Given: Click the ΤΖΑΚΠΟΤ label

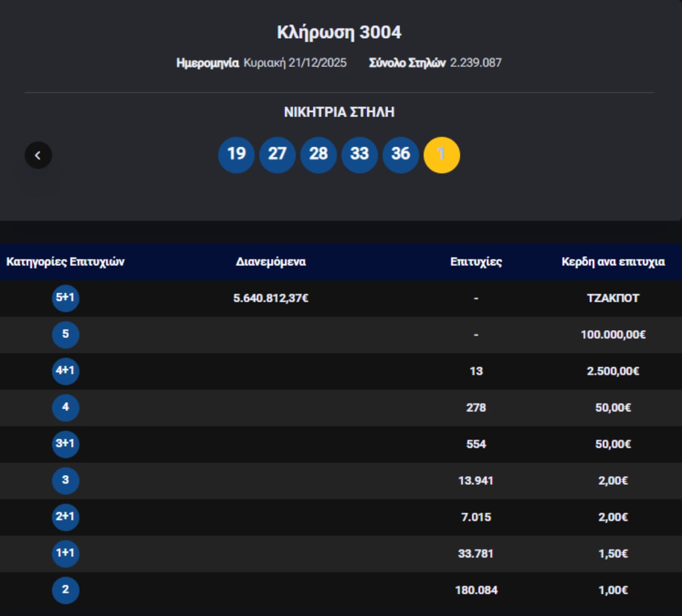Looking at the screenshot, I should tap(613, 298).
